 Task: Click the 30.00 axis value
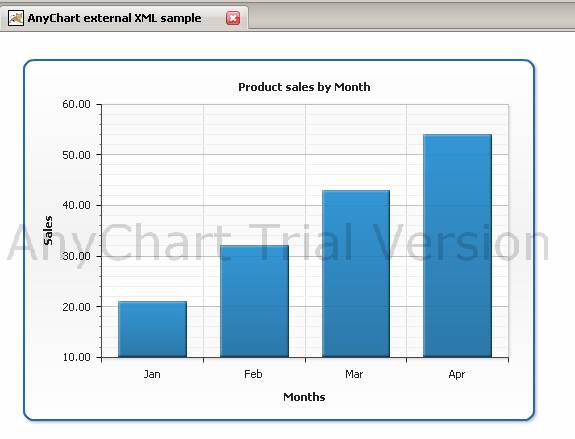[x=76, y=256]
